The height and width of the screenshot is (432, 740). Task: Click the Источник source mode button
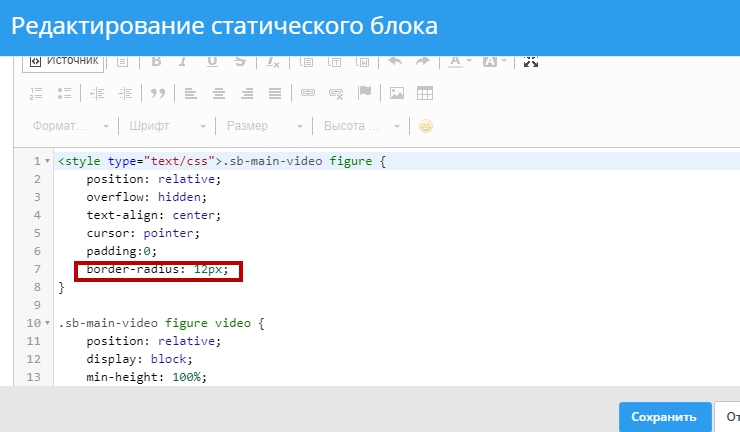click(x=63, y=61)
